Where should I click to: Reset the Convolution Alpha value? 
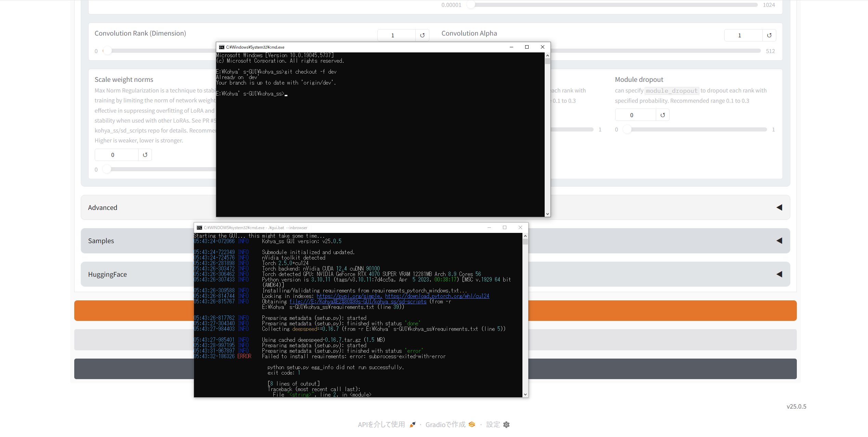coord(769,35)
